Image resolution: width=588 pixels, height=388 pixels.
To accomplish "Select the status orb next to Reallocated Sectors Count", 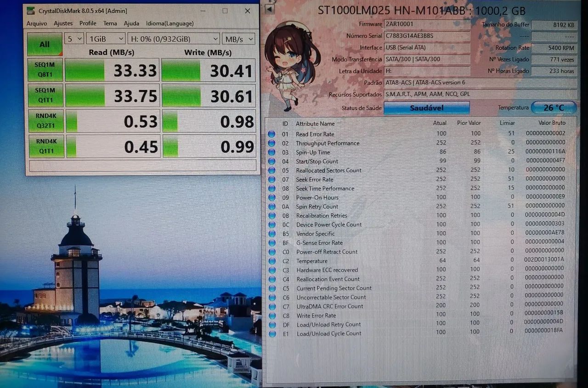I will [272, 170].
